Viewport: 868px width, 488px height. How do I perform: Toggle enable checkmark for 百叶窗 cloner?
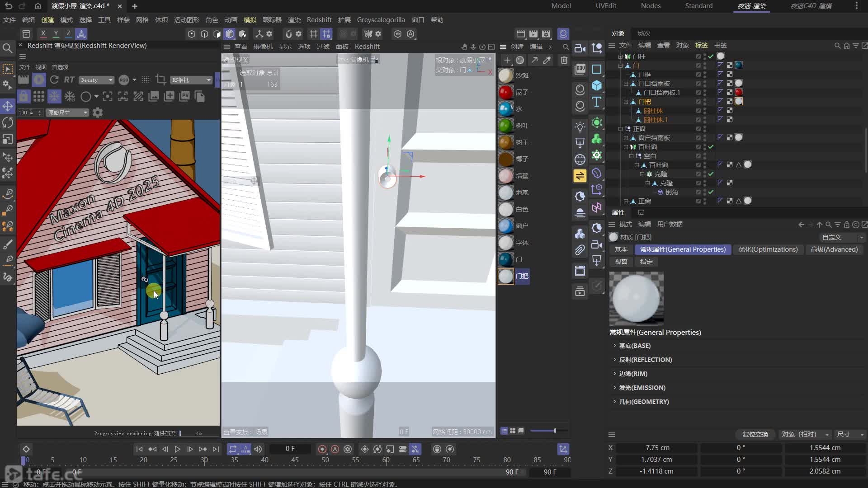point(711,147)
